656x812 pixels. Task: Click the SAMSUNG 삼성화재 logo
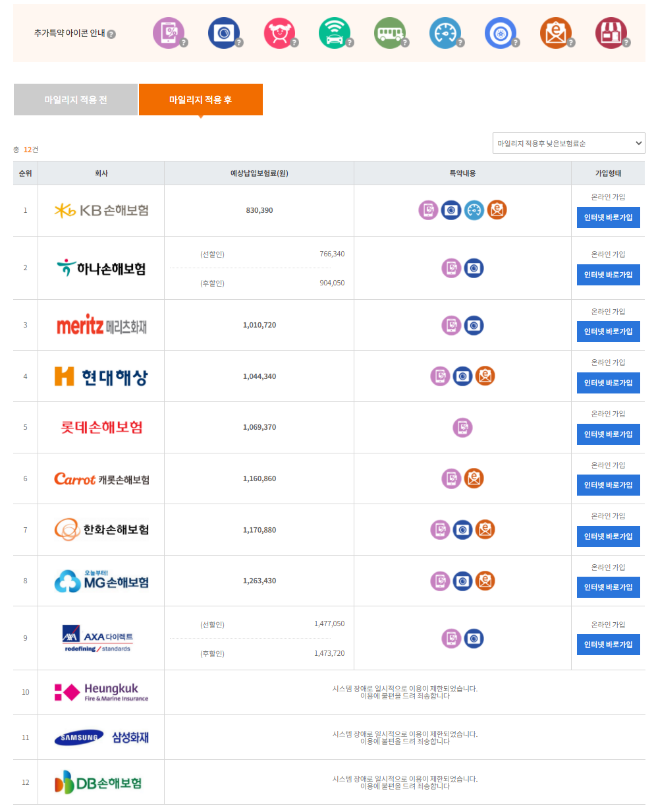coord(101,738)
